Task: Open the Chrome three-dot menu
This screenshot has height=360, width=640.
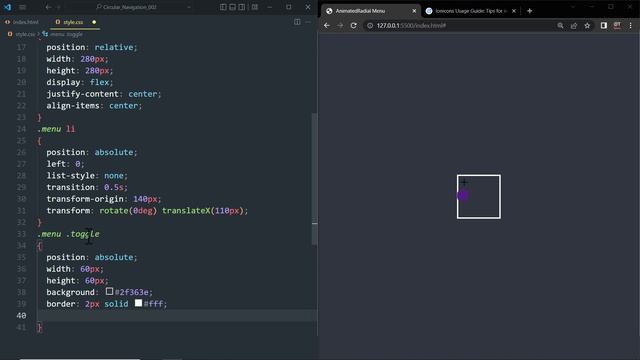Action: click(x=631, y=25)
